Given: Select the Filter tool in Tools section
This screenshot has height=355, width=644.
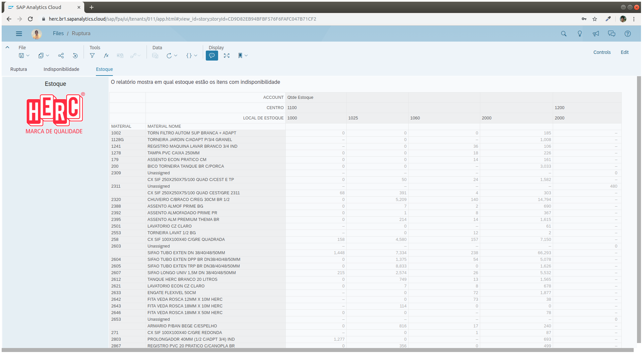Looking at the screenshot, I should click(x=92, y=56).
